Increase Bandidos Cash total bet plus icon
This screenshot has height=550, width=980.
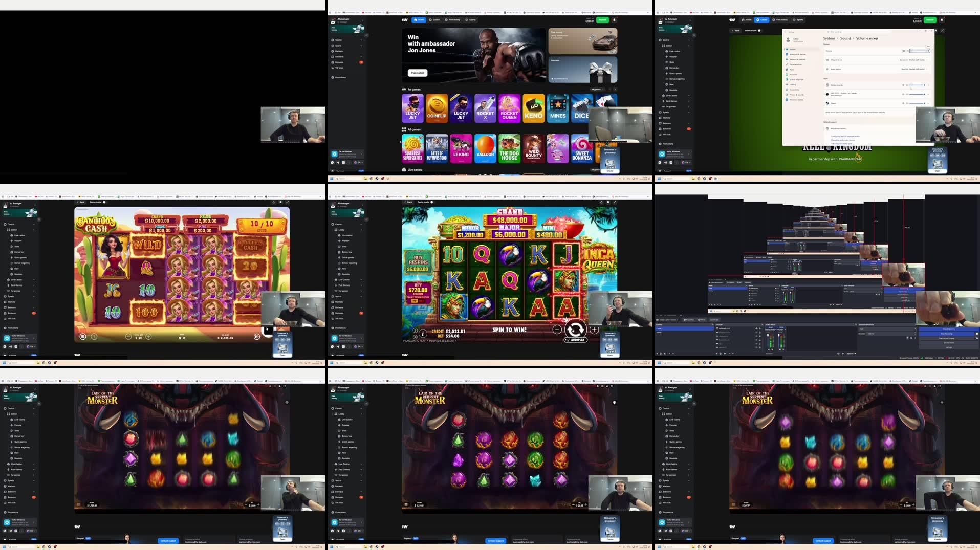148,337
